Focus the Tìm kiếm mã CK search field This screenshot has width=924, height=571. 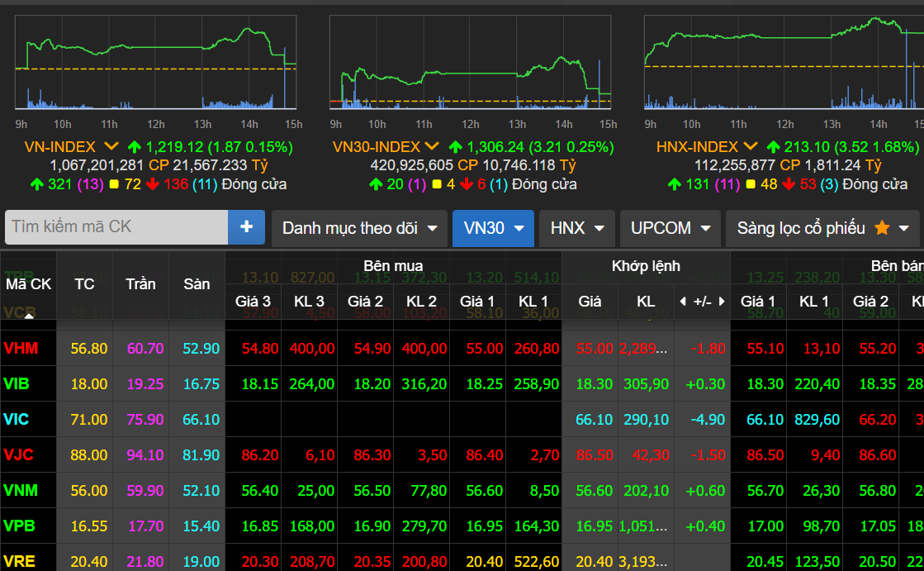tap(116, 227)
